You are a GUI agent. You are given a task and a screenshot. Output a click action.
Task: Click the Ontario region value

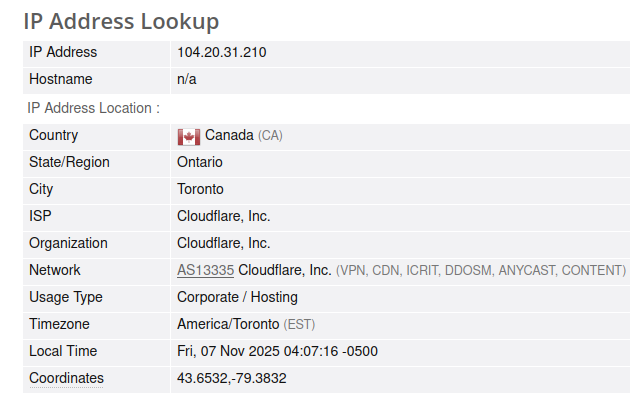[x=200, y=162]
